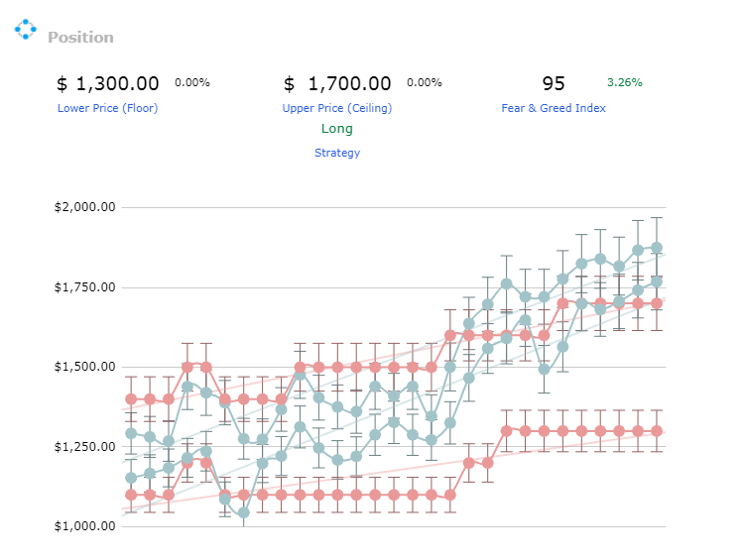Select the rightmost point of highest teal line
742x560 pixels.
tap(657, 248)
